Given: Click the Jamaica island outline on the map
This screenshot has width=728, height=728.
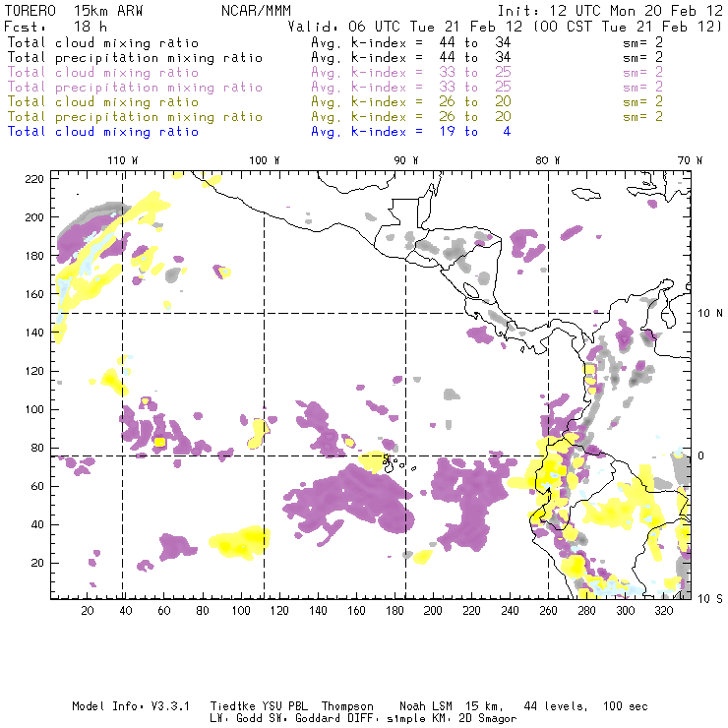Looking at the screenshot, I should 586,193.
